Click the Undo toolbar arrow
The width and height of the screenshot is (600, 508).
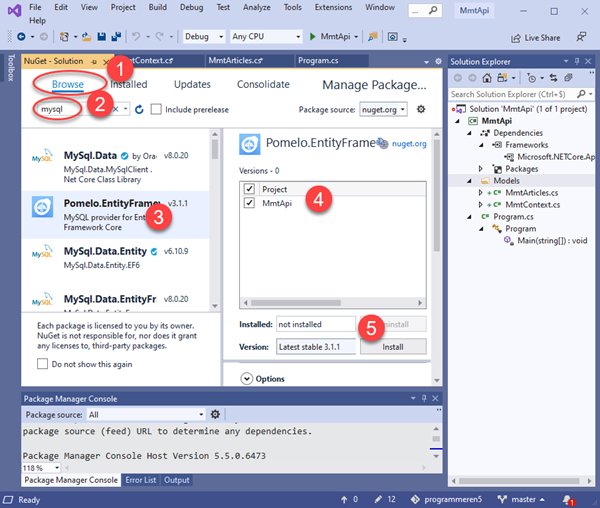pos(136,37)
